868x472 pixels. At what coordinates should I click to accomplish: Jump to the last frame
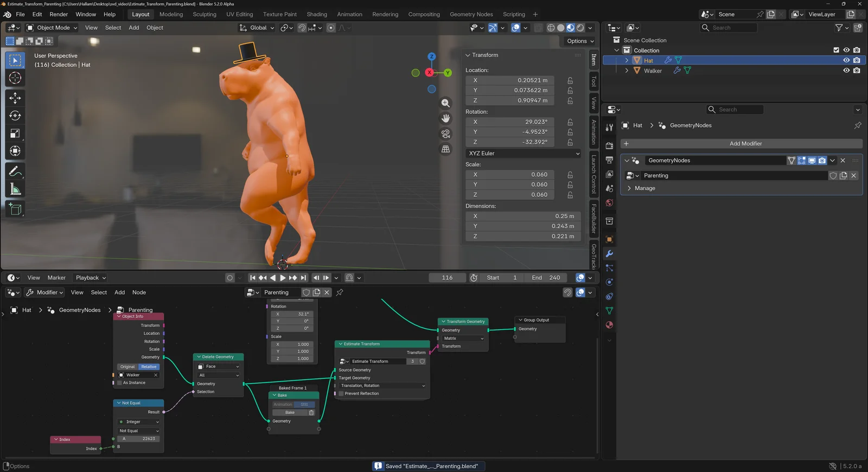coord(303,278)
